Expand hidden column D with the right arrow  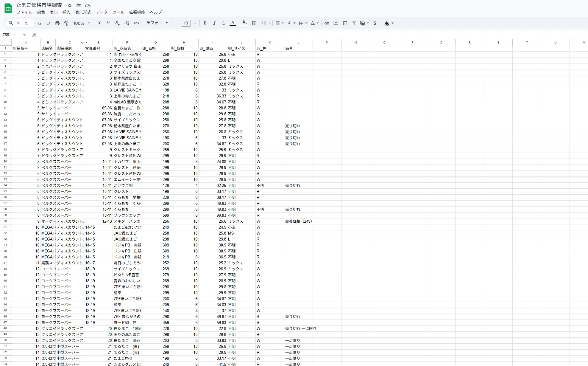point(86,43)
